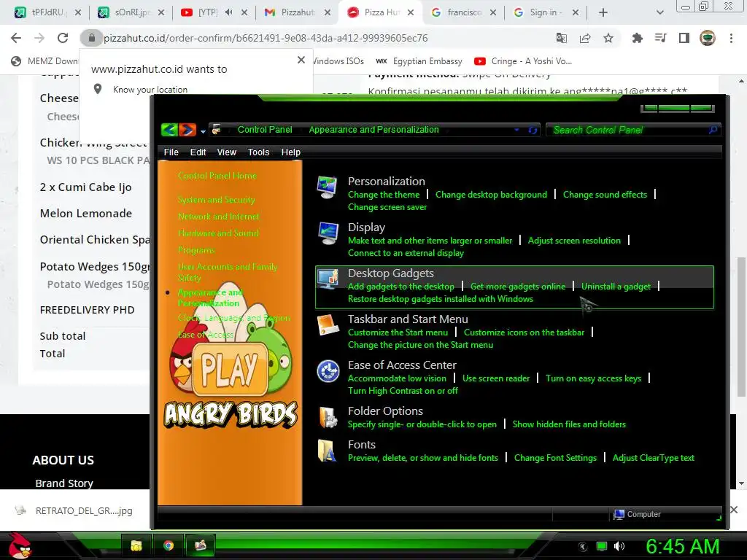747x560 pixels.
Task: Open the RETRATO_DEL_GR jpg download
Action: tap(74, 510)
